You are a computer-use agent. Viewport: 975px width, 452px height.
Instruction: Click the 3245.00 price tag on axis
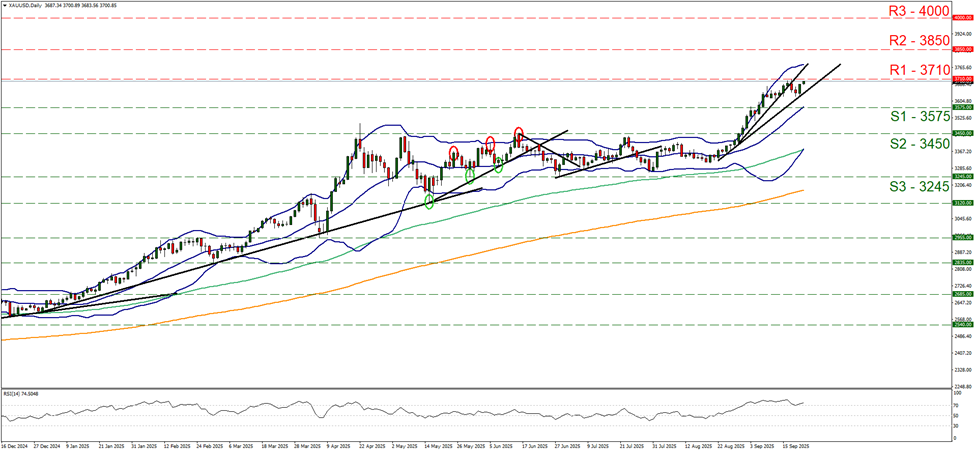(x=962, y=176)
